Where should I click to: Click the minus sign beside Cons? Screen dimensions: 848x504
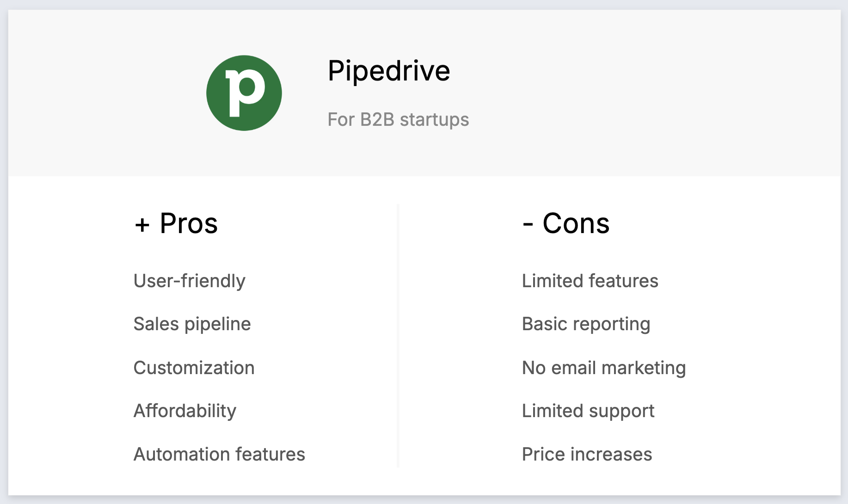[528, 224]
